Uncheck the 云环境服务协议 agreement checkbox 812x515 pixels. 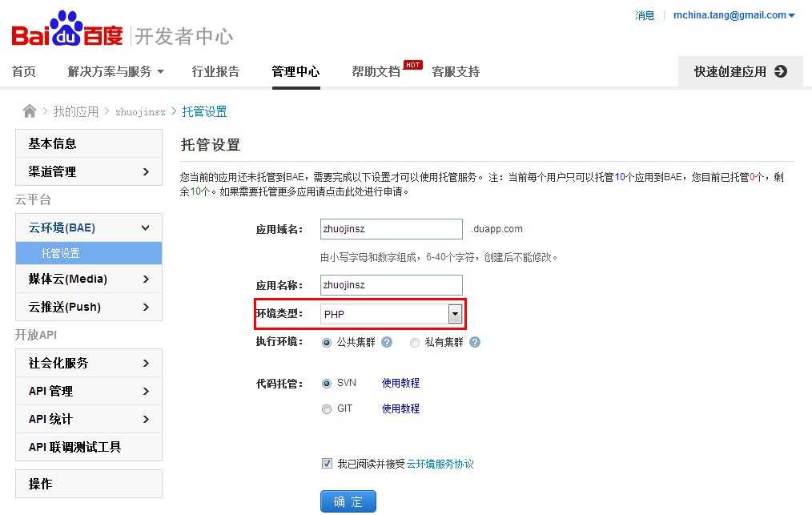click(327, 463)
